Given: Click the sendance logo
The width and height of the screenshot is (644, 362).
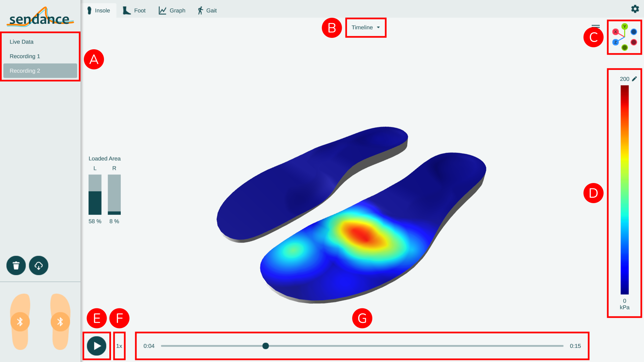Looking at the screenshot, I should (40, 17).
